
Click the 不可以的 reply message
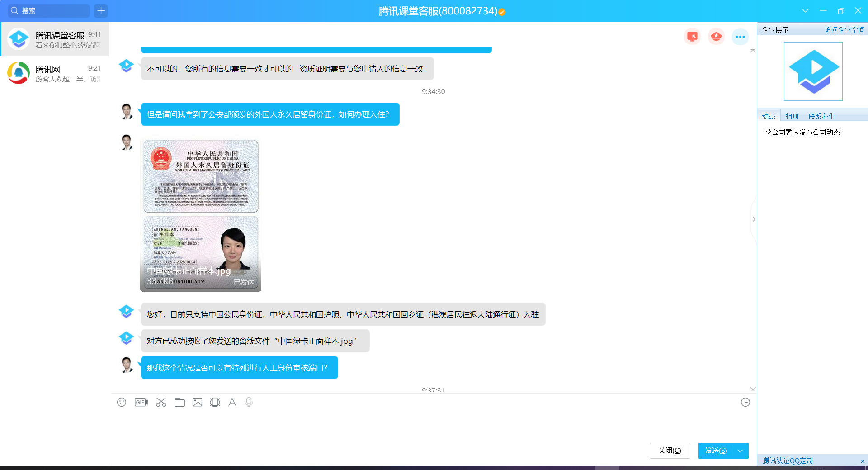(287, 69)
